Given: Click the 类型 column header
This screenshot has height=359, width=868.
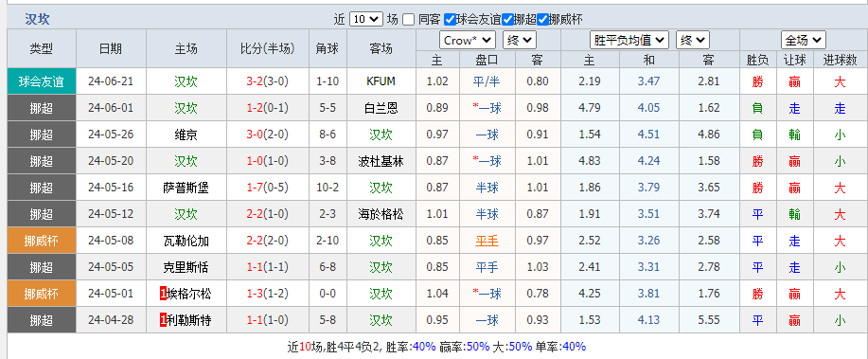Looking at the screenshot, I should pos(42,48).
